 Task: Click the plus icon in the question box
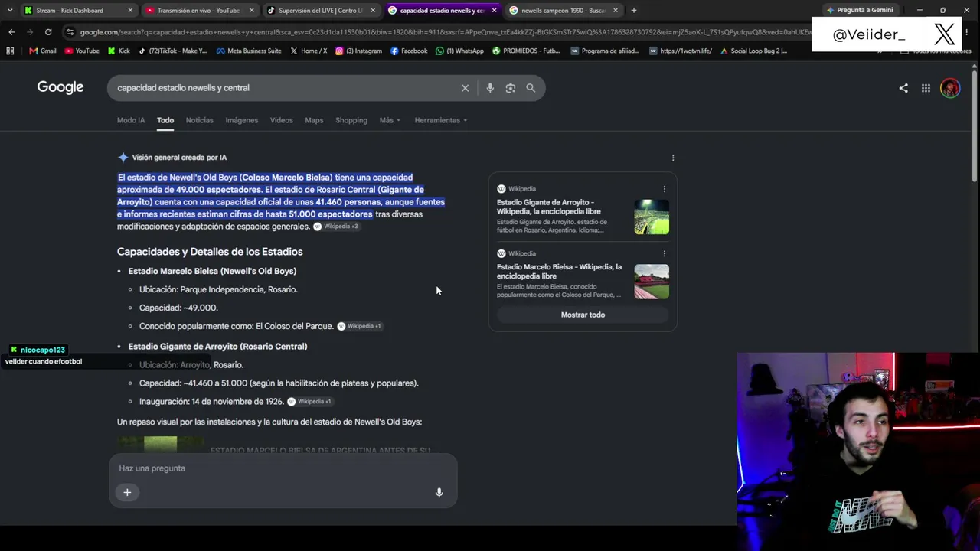point(127,492)
